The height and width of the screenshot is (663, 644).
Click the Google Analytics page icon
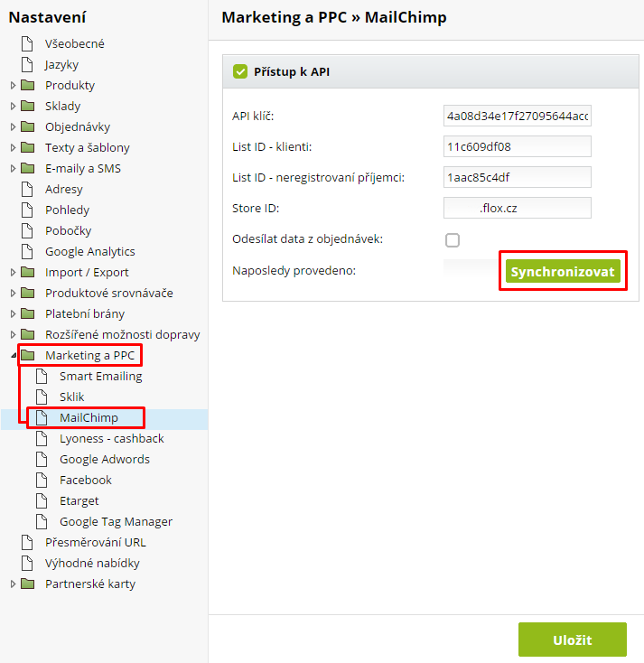(x=28, y=252)
